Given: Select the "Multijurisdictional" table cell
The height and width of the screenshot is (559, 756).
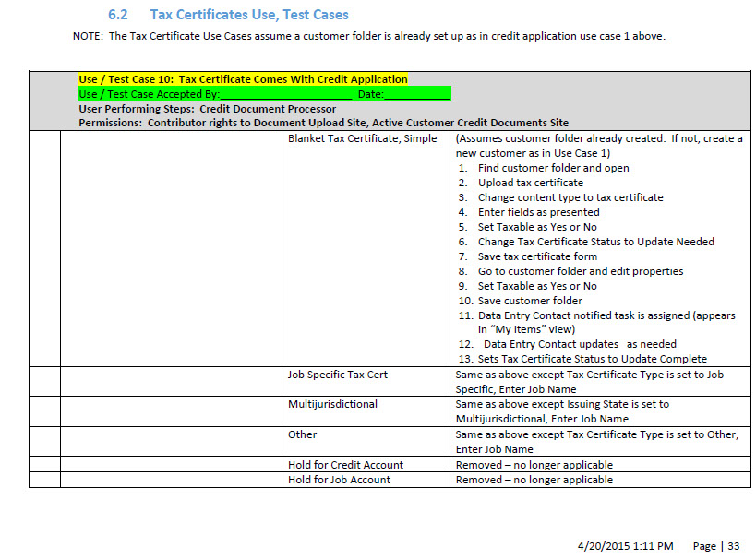Looking at the screenshot, I should [x=332, y=404].
